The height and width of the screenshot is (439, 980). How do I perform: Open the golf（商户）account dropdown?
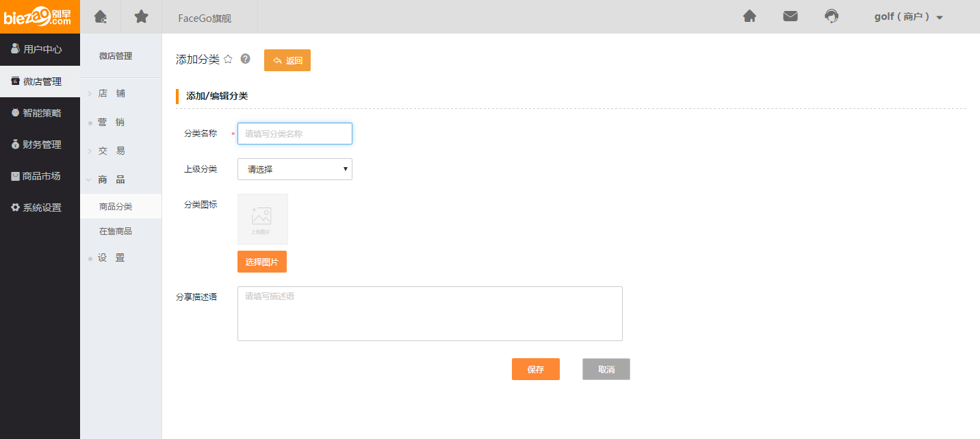click(x=908, y=17)
